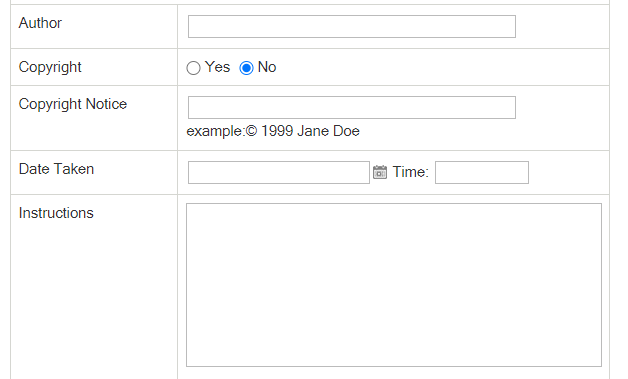Open the calendar date picker icon
Image resolution: width=628 pixels, height=379 pixels.
click(x=380, y=172)
